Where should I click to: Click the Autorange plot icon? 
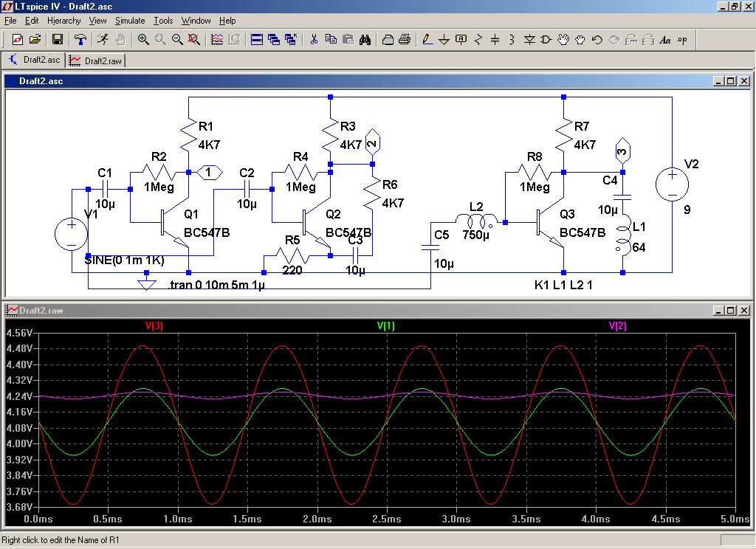pos(217,40)
